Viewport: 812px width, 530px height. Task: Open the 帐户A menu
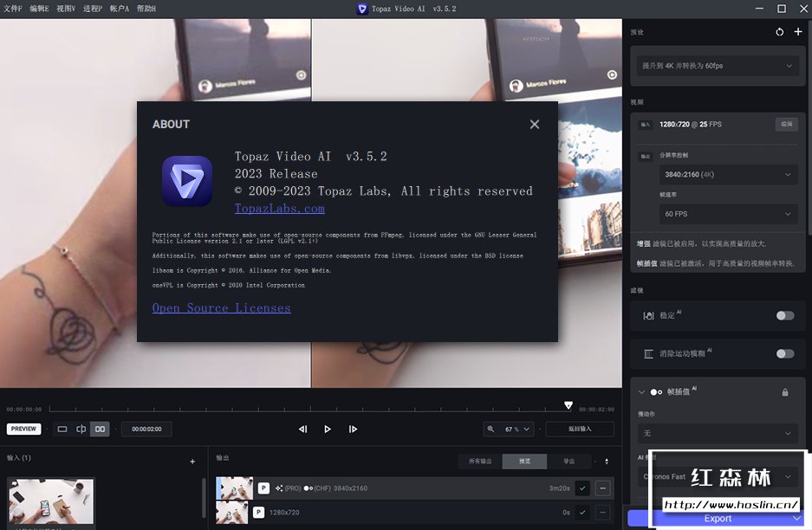[119, 9]
